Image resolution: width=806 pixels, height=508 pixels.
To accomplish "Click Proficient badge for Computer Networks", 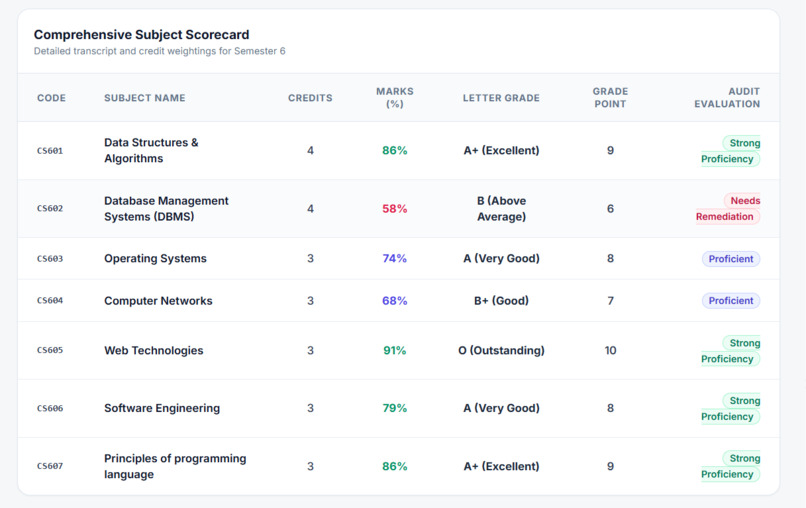I will tap(731, 301).
